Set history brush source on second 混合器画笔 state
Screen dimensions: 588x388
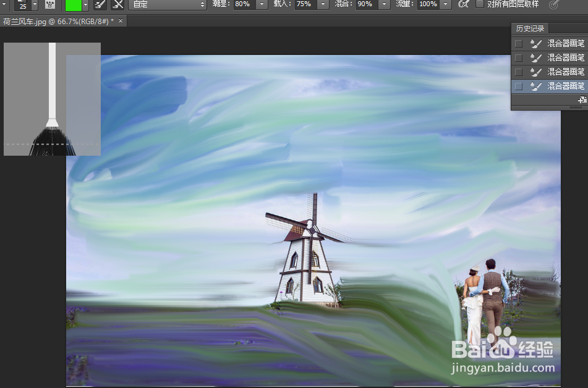click(519, 57)
